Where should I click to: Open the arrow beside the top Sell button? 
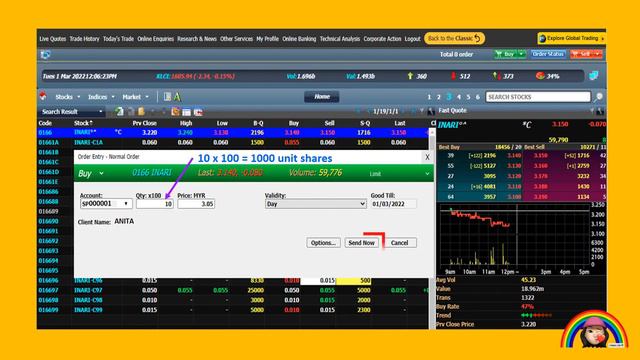click(598, 54)
